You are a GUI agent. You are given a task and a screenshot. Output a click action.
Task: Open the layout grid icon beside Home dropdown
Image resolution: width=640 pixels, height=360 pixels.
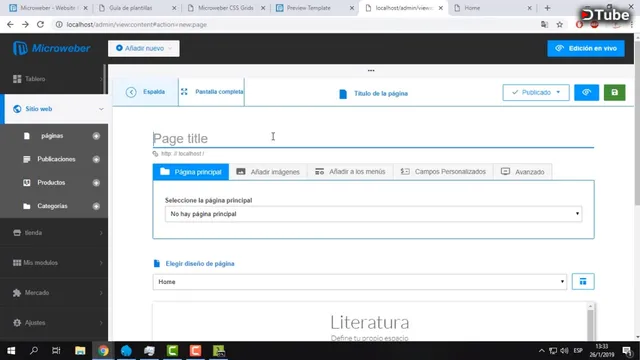[583, 282]
